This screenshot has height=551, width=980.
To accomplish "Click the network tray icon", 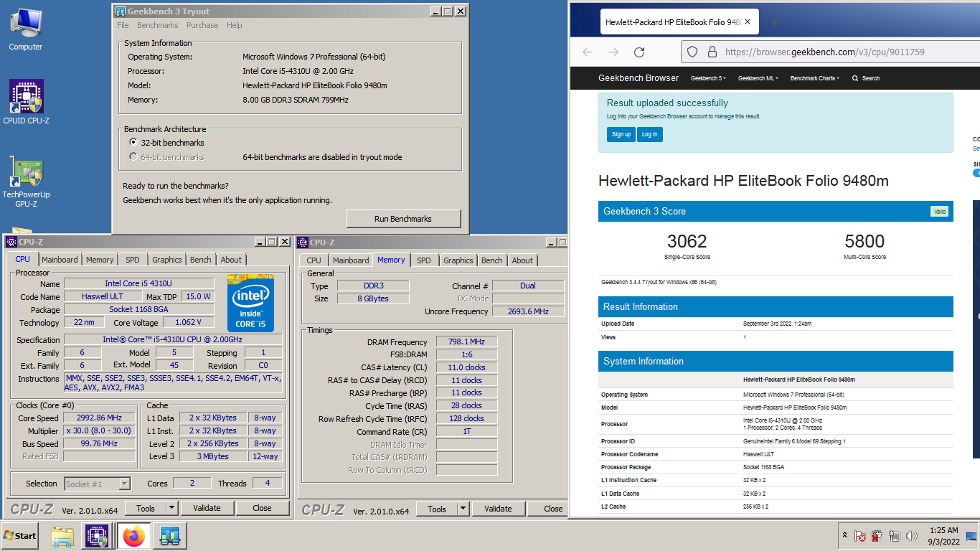I will click(894, 536).
